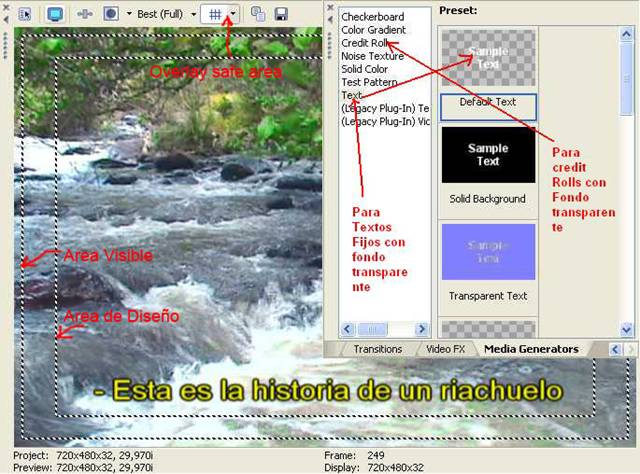Screen dimensions: 640x474
Task: Open the Media Generators tab
Action: 530,349
